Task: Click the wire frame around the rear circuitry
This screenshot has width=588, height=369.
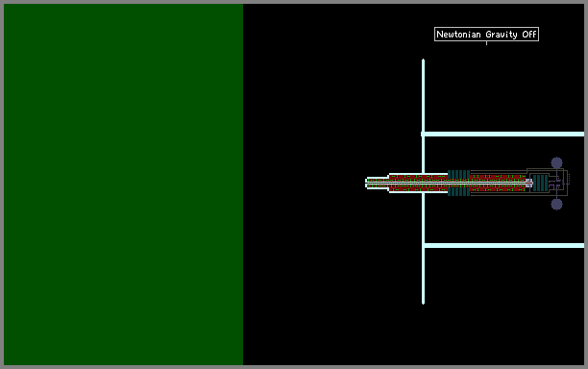Action: tap(547, 183)
